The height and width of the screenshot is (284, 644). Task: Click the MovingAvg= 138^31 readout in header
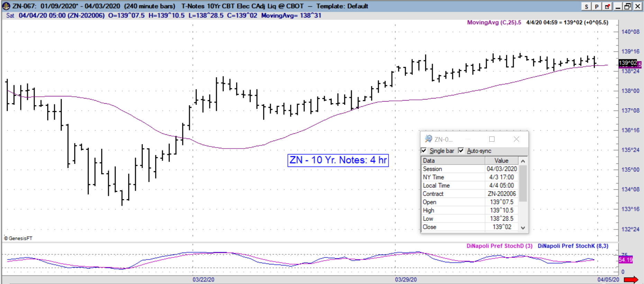point(291,16)
